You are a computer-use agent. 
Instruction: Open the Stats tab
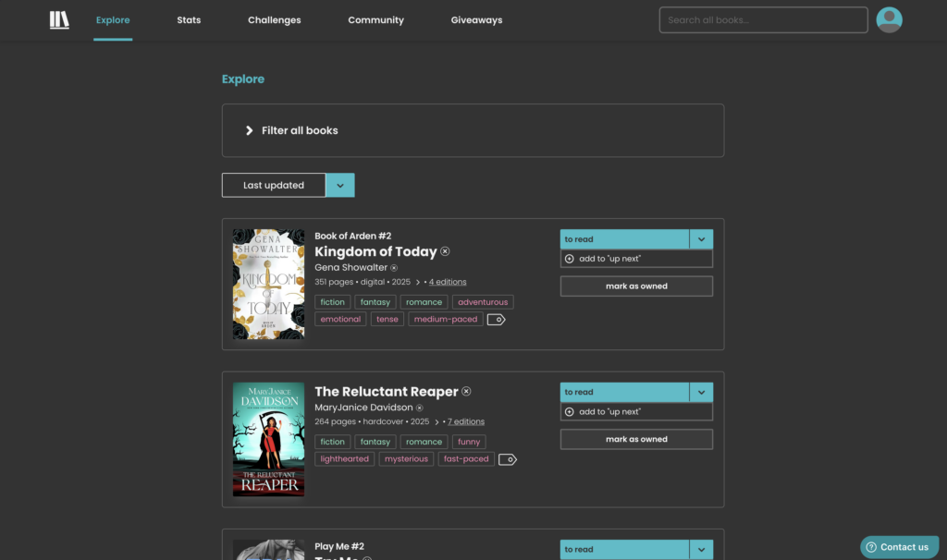[189, 20]
